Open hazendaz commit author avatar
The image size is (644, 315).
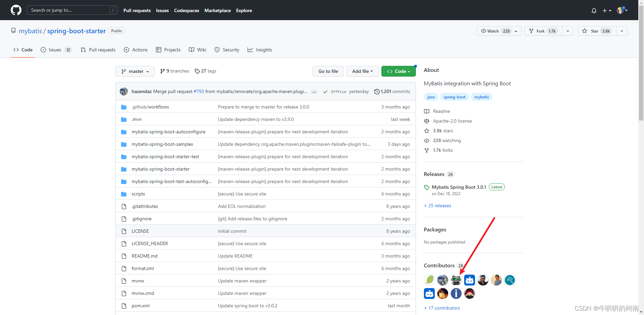(124, 91)
